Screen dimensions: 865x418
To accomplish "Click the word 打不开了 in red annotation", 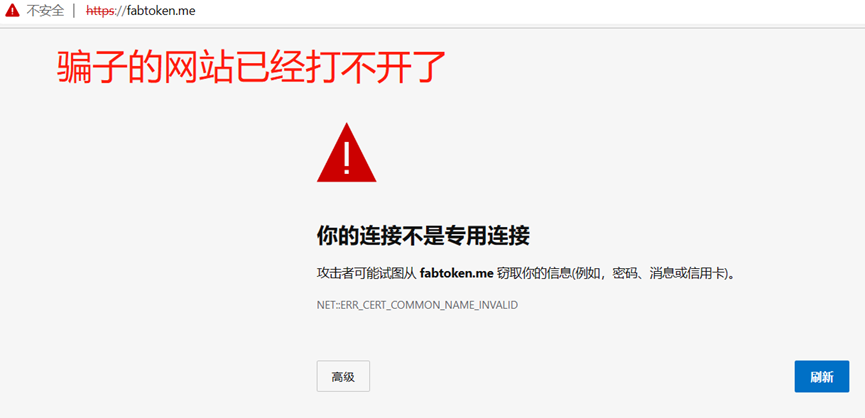I will 371,67.
